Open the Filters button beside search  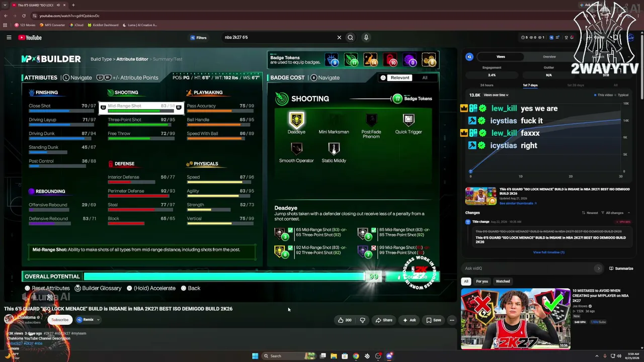pos(198,37)
